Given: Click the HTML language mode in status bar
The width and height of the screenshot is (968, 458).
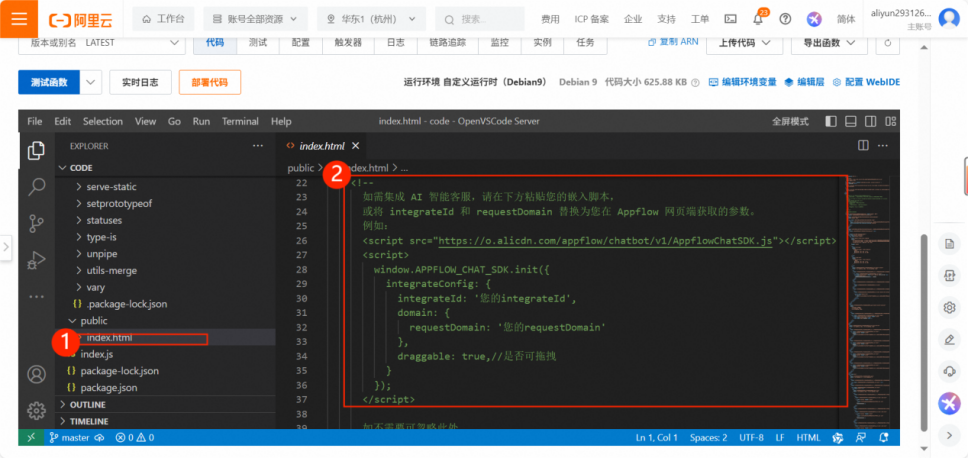Looking at the screenshot, I should tap(809, 438).
